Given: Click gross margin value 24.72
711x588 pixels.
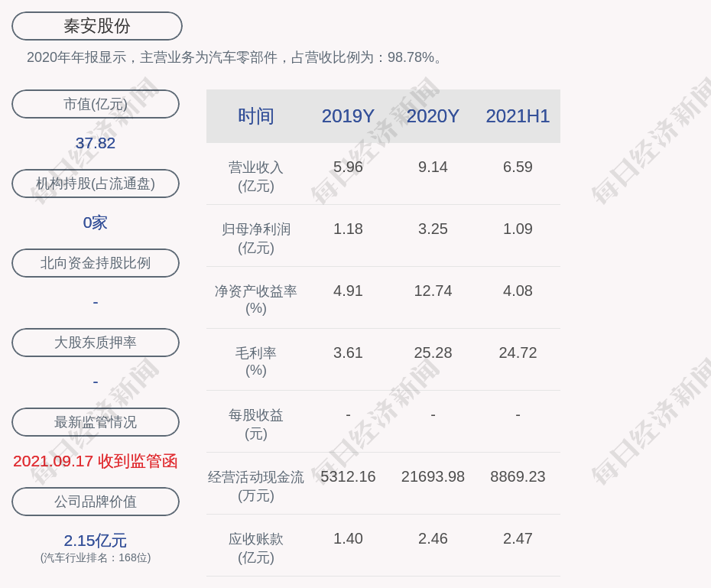Looking at the screenshot, I should [518, 352].
